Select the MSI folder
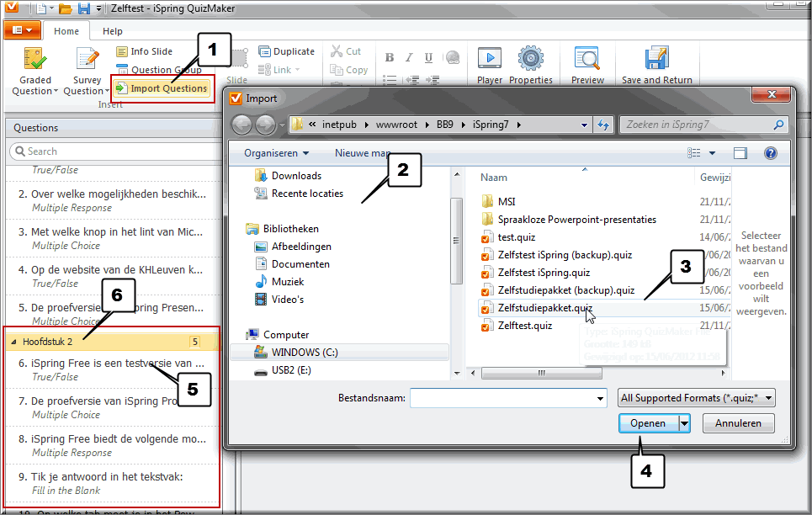812x515 pixels. (498, 202)
